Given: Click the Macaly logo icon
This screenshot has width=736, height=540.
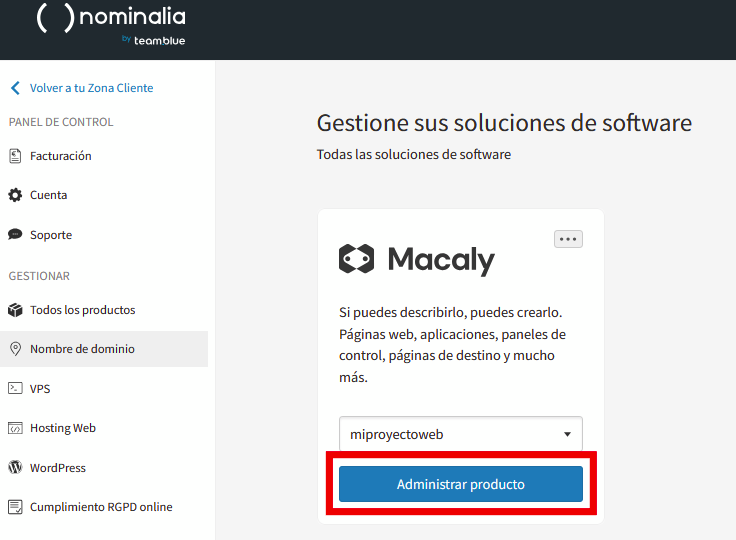Looking at the screenshot, I should (357, 259).
